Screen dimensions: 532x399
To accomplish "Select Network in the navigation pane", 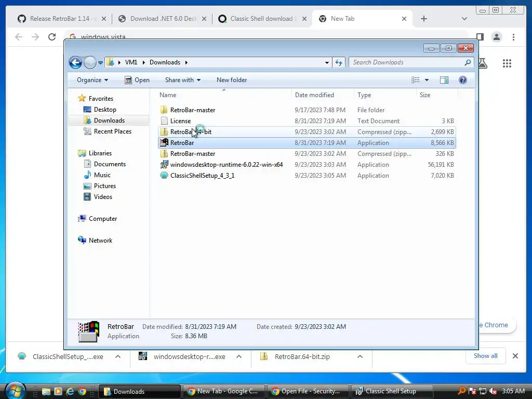I will click(100, 241).
